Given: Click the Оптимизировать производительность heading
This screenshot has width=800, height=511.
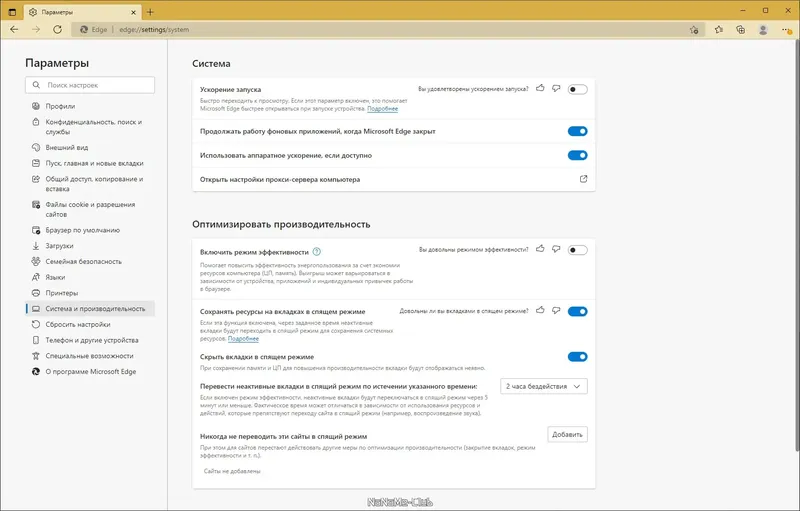Looking at the screenshot, I should pos(281,224).
